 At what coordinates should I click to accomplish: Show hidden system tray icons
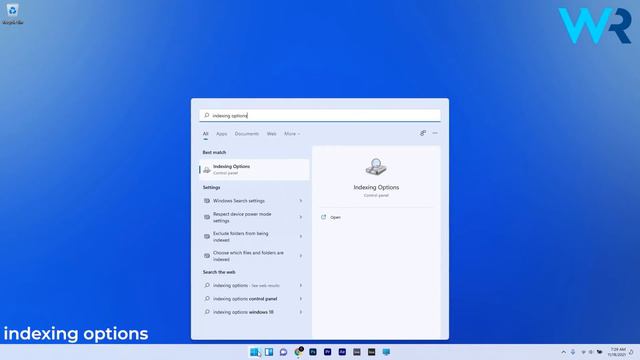564,352
